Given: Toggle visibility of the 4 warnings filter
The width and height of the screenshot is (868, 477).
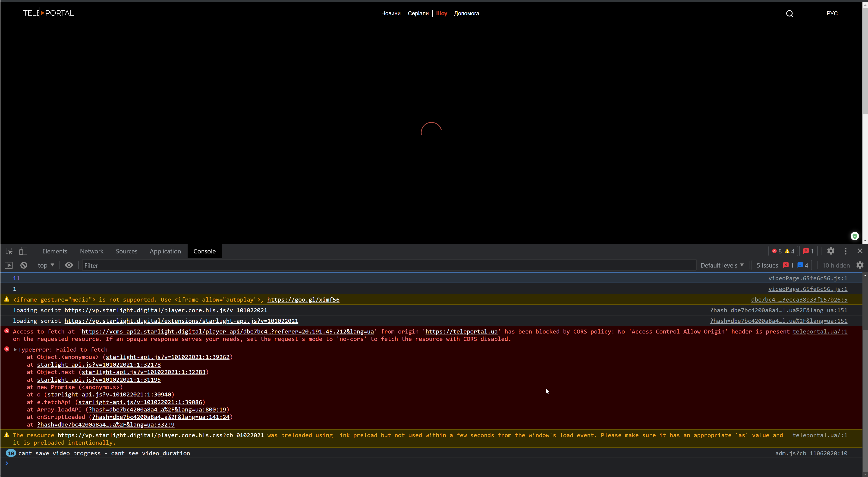Looking at the screenshot, I should point(788,251).
